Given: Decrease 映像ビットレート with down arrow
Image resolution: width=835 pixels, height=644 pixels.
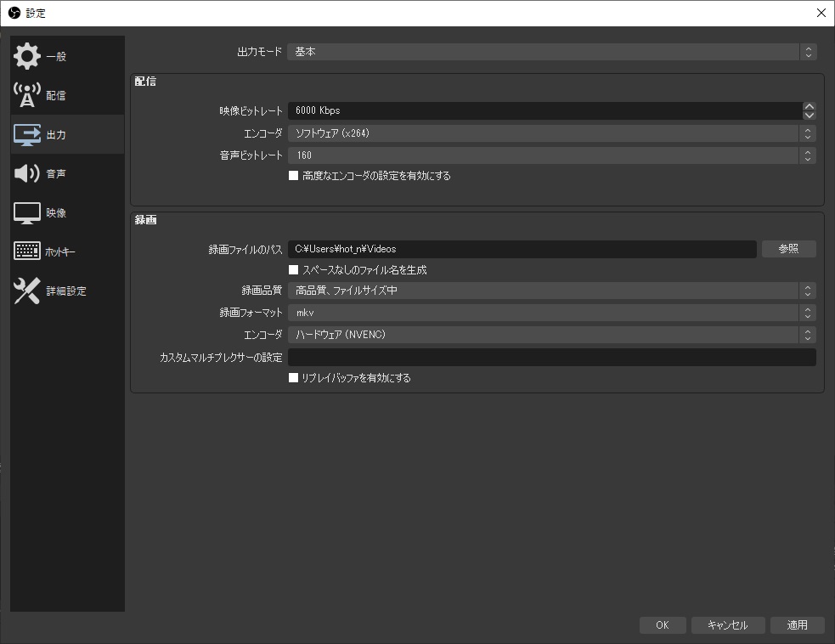Looking at the screenshot, I should coord(810,115).
